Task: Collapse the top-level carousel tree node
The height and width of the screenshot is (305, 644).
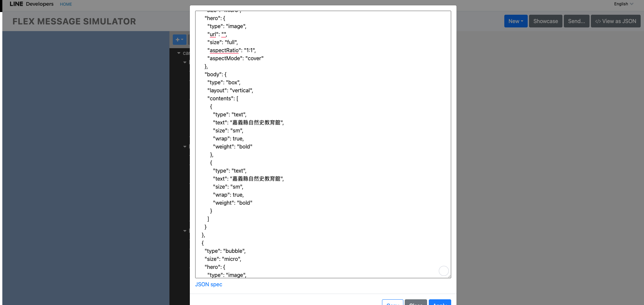Action: click(x=179, y=53)
